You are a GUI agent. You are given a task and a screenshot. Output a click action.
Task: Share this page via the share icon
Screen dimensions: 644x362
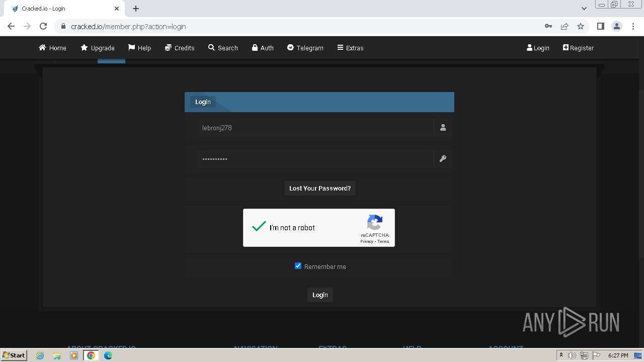coord(565,26)
